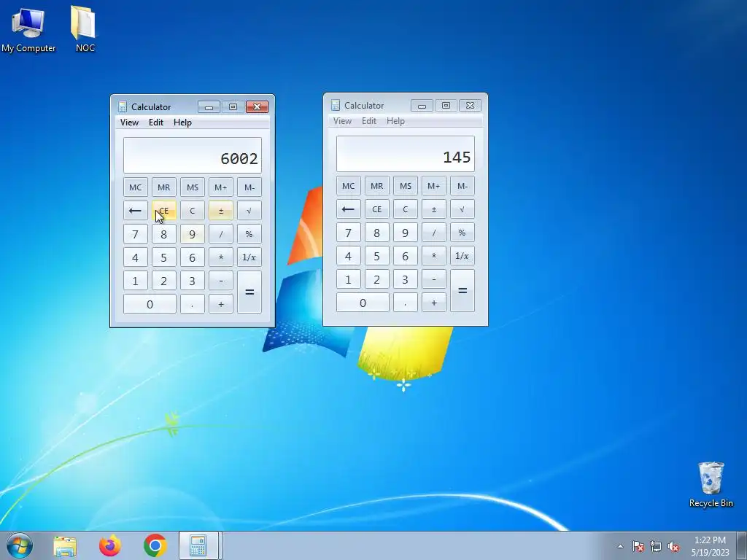Click plus key in left Calculator

click(220, 304)
